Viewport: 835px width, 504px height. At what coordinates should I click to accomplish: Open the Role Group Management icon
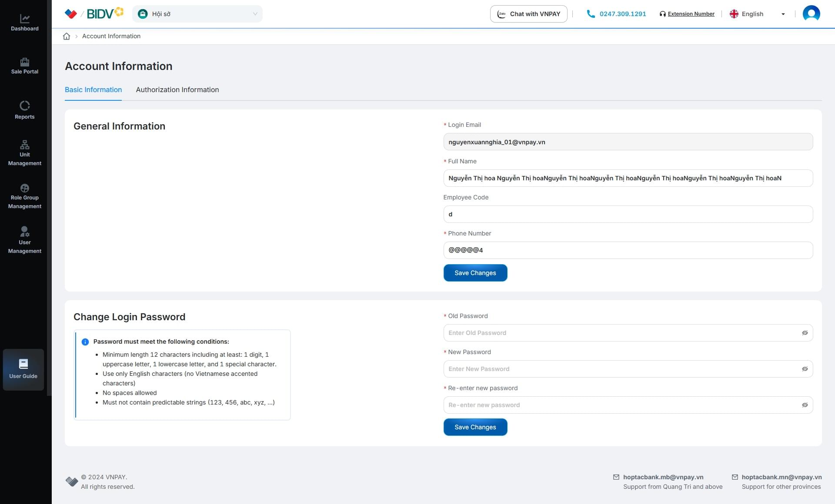pos(25,188)
